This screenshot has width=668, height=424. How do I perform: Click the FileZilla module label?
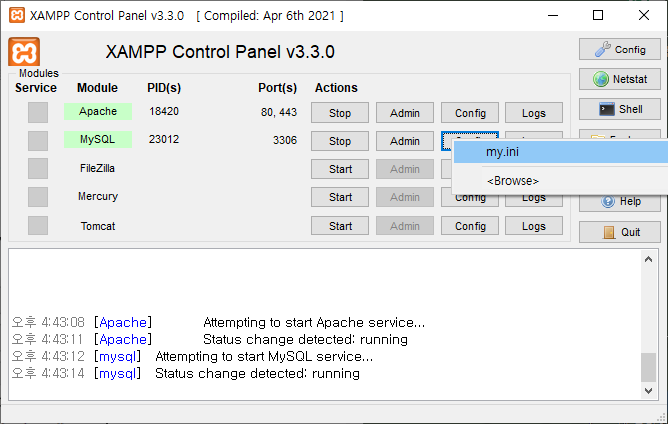(98, 168)
